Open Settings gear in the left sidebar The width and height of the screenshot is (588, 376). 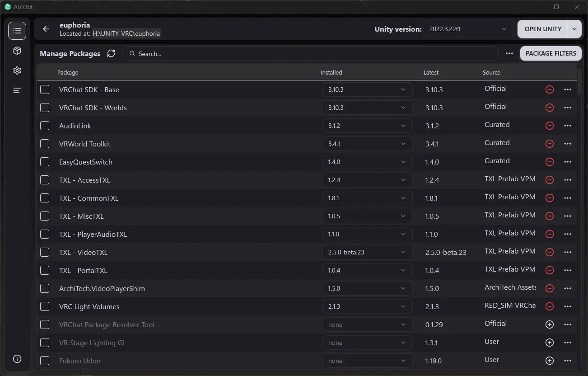pyautogui.click(x=17, y=70)
